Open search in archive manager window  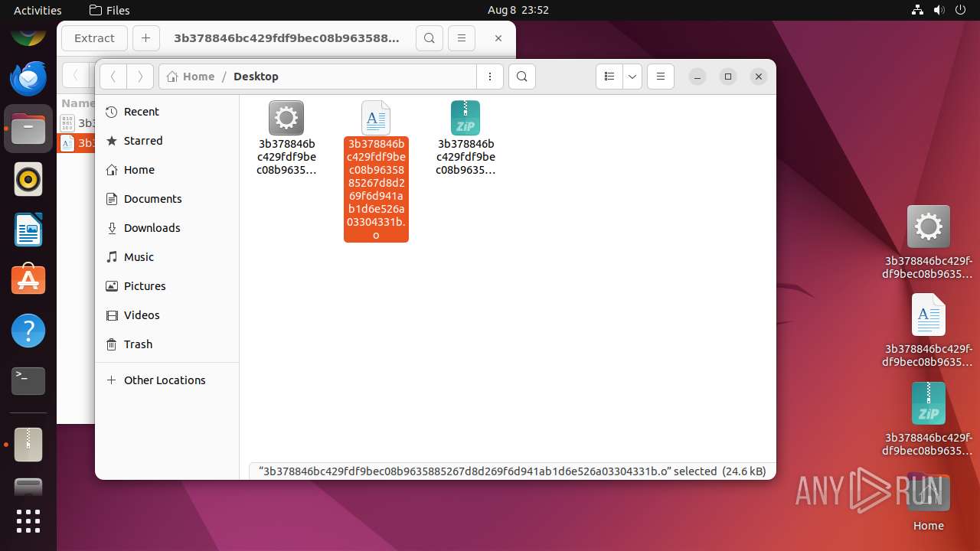pyautogui.click(x=430, y=38)
